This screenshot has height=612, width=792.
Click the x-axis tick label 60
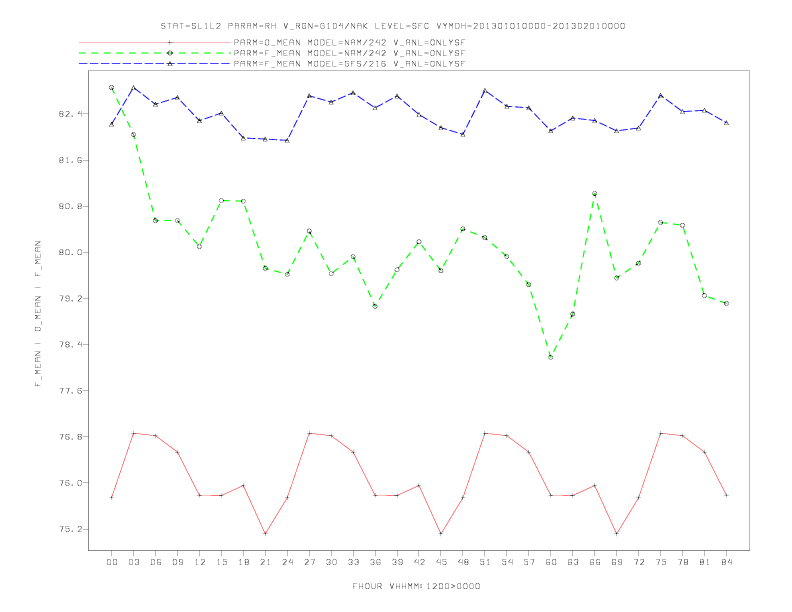click(551, 562)
